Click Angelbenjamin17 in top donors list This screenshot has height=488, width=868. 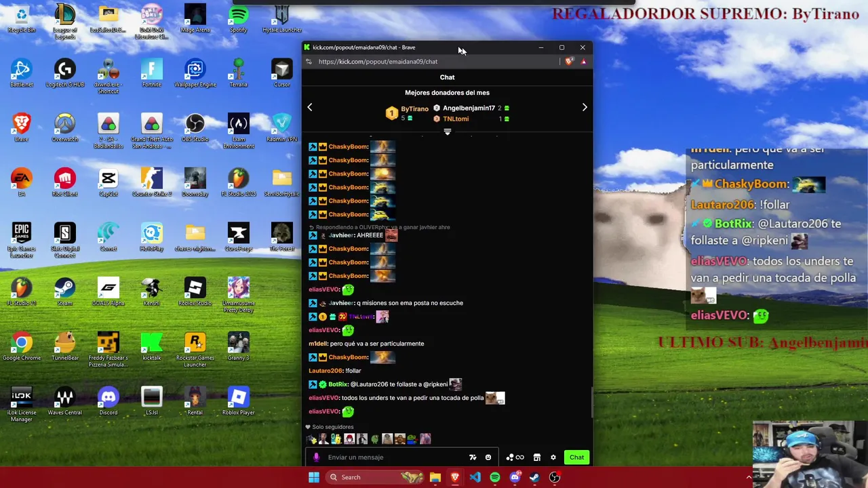point(469,108)
